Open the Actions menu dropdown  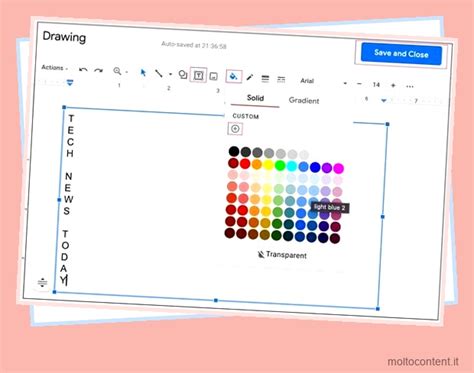point(55,68)
